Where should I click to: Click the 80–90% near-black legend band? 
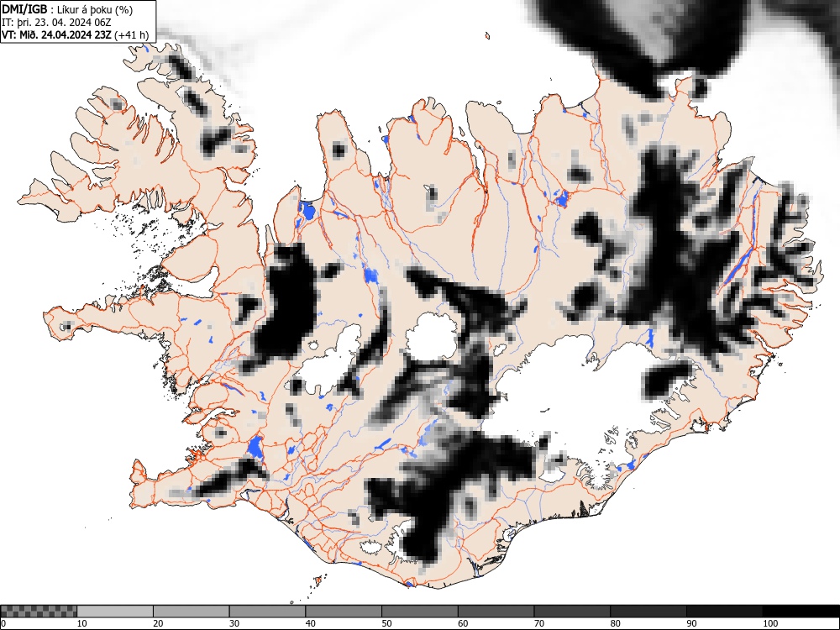(x=648, y=612)
